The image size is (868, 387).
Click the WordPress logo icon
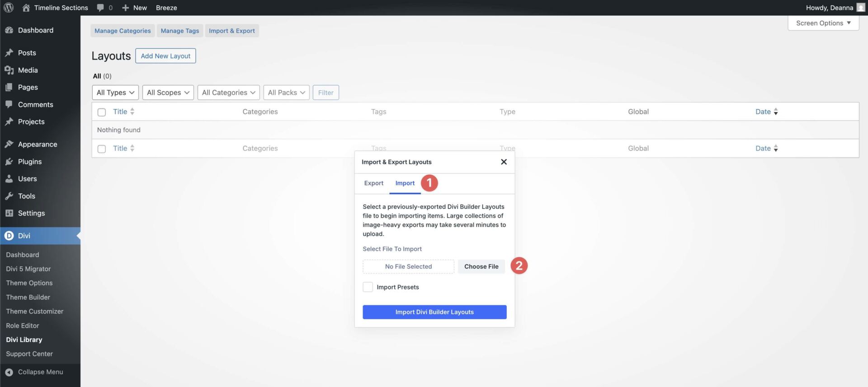click(x=9, y=8)
